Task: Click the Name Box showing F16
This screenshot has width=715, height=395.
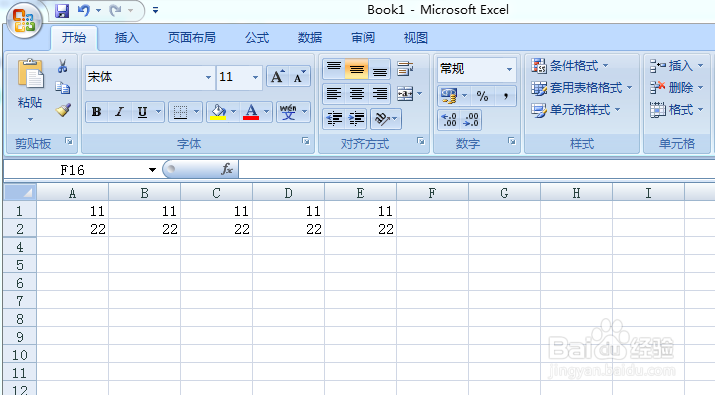Action: [x=73, y=170]
